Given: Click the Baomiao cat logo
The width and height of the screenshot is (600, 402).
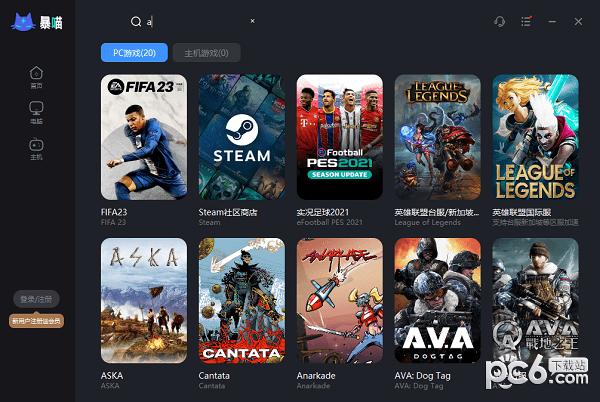Looking at the screenshot, I should tap(23, 22).
